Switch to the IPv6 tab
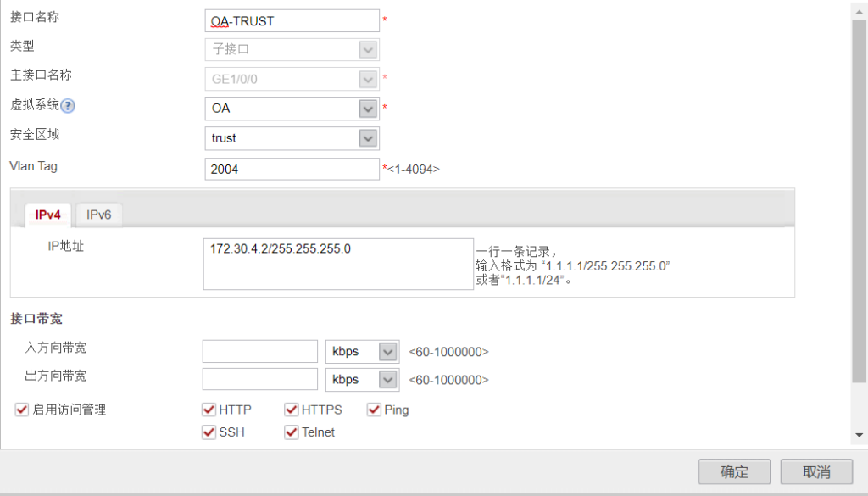The height and width of the screenshot is (496, 868). (x=99, y=215)
